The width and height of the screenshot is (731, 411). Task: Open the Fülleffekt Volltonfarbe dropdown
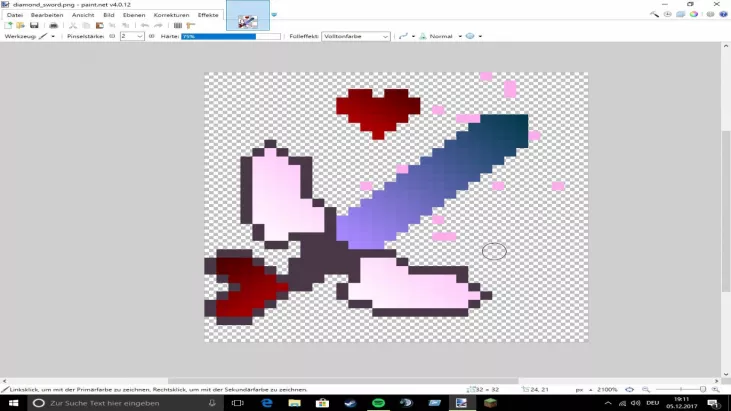coord(355,36)
